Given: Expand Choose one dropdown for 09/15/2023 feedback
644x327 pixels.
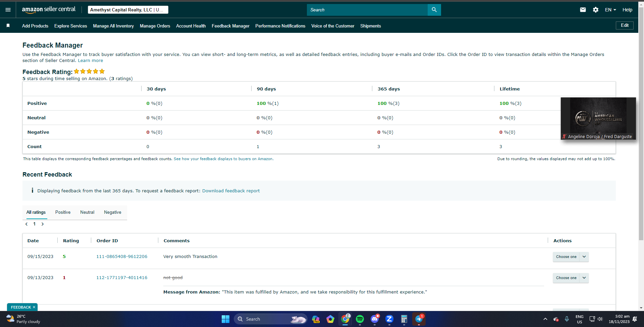Looking at the screenshot, I should pyautogui.click(x=571, y=257).
